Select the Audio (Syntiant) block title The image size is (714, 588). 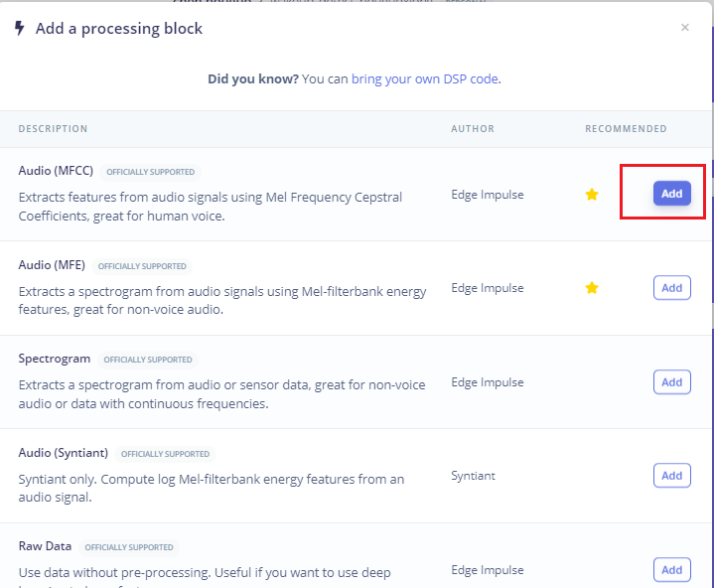click(x=63, y=453)
